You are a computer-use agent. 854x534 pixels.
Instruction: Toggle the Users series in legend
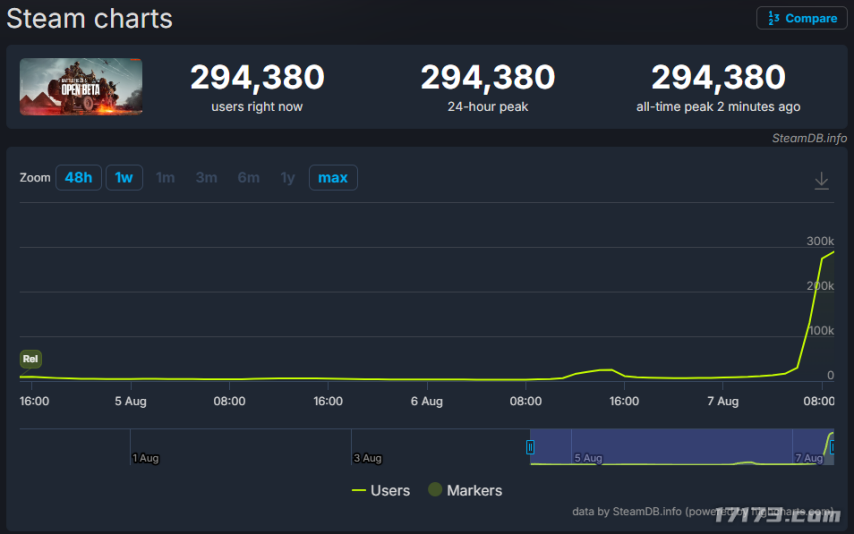[381, 490]
